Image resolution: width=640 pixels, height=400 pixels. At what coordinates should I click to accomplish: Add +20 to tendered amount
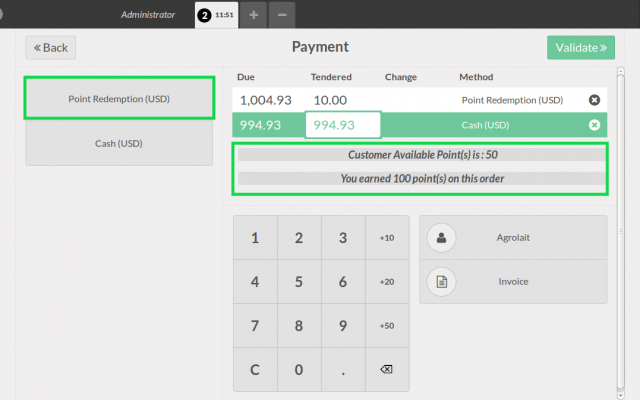(x=387, y=282)
